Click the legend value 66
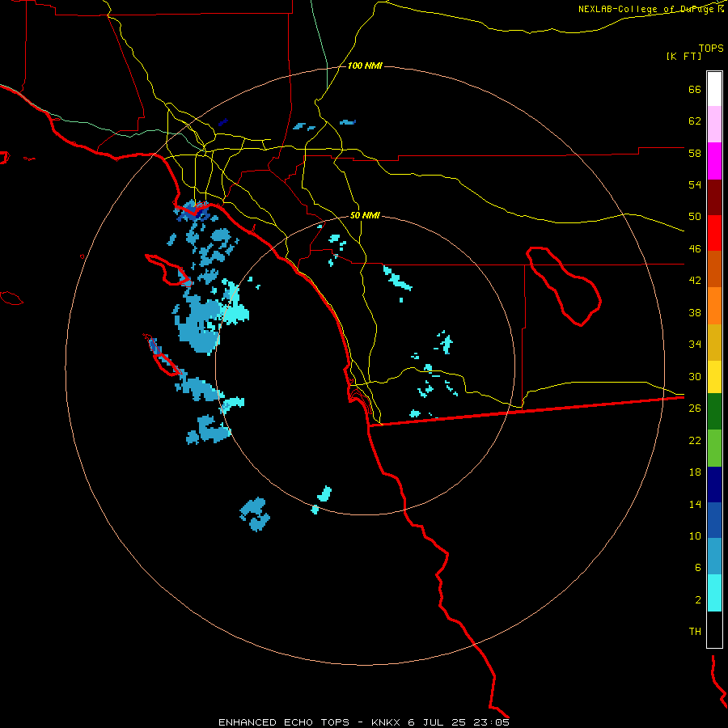728x728 pixels. click(x=695, y=90)
